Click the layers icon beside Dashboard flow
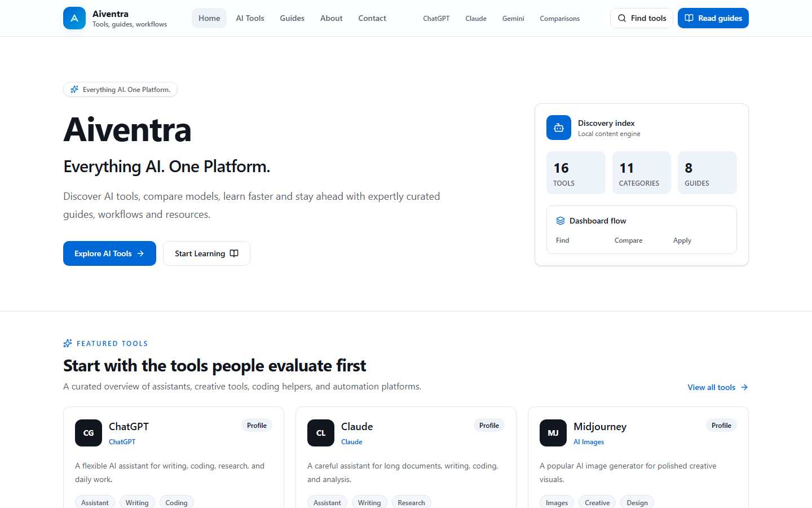Screen dimensions: 812x508 tap(561, 221)
